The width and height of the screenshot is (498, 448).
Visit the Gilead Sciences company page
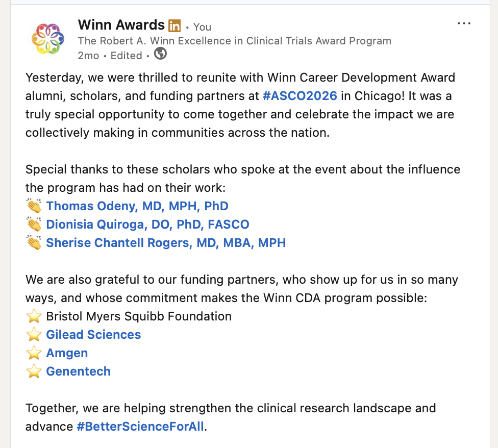(93, 334)
